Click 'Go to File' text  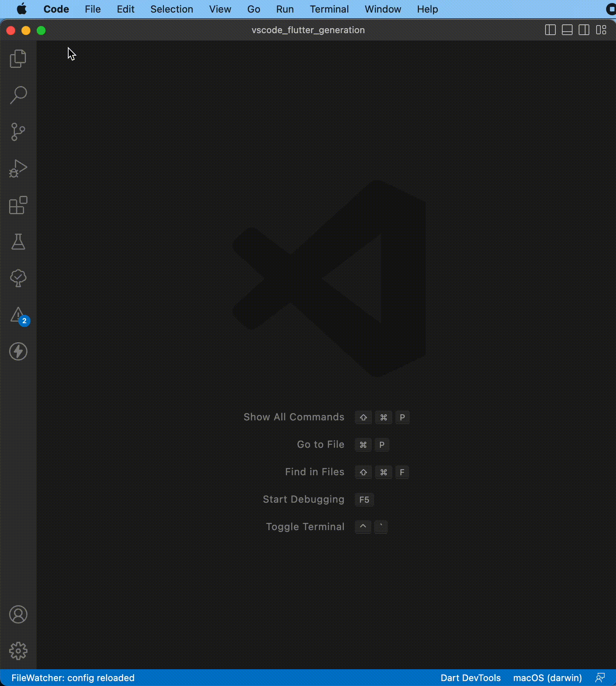(321, 444)
